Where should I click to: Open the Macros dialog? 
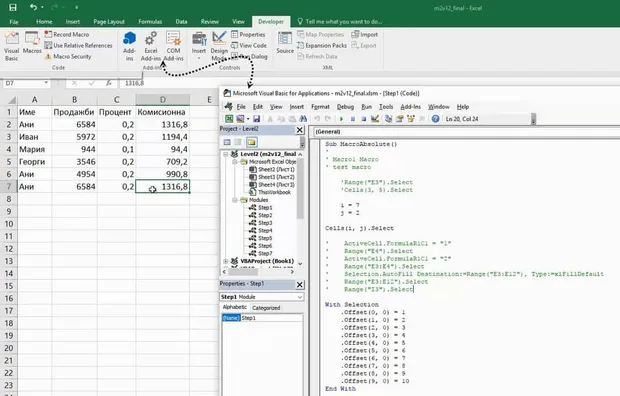(32, 43)
